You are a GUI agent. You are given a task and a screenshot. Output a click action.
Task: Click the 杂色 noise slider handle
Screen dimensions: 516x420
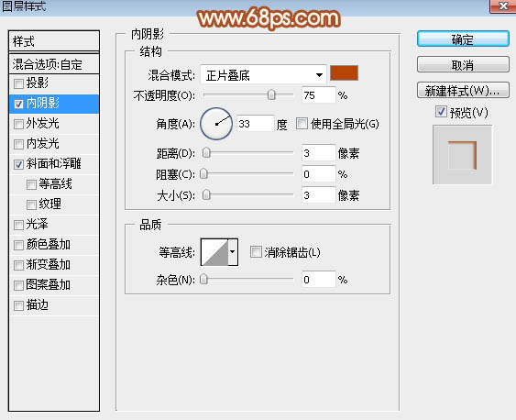click(x=203, y=280)
